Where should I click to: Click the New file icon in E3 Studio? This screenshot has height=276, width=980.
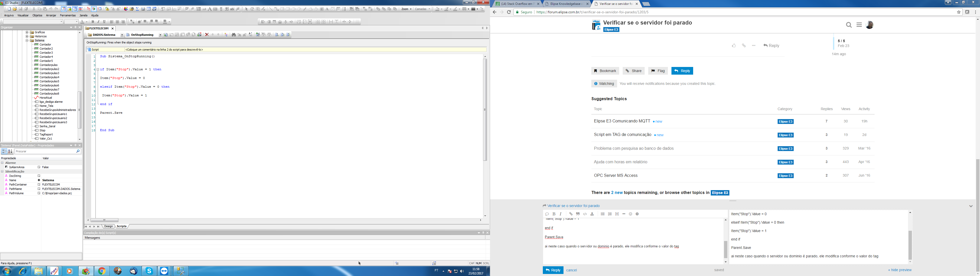[x=9, y=9]
